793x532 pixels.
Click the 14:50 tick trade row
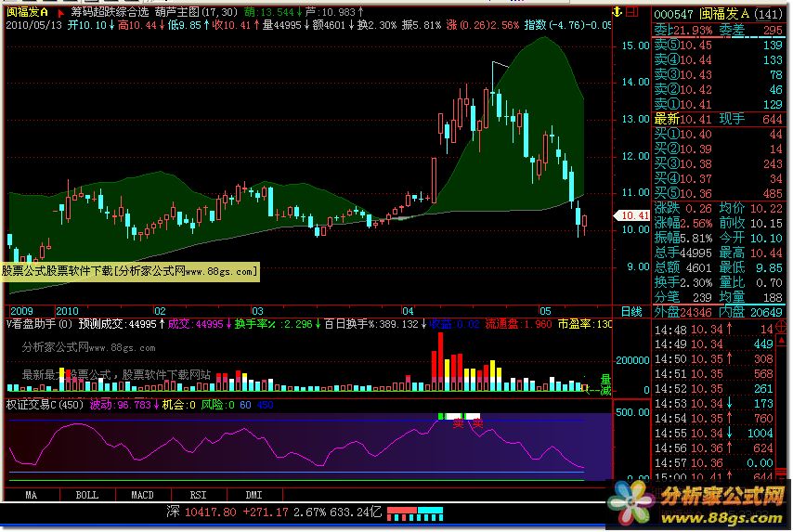coord(713,359)
